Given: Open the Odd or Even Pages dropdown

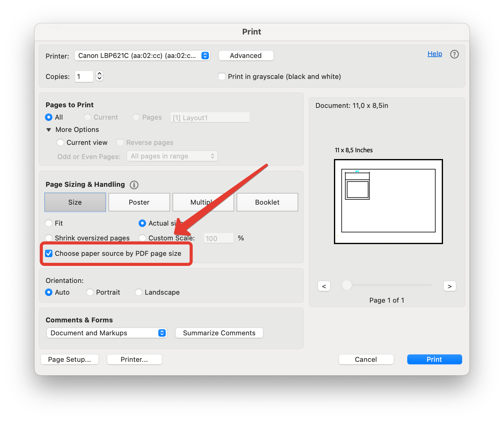Looking at the screenshot, I should (172, 156).
